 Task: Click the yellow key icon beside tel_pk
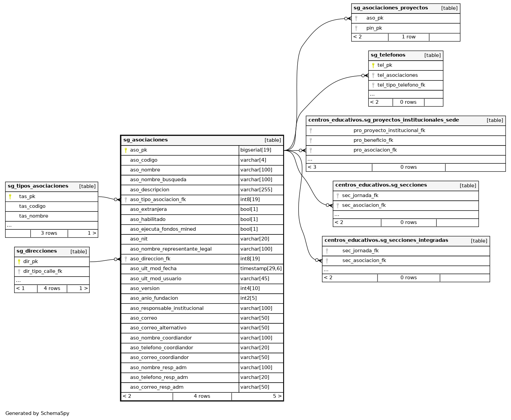[x=373, y=65]
